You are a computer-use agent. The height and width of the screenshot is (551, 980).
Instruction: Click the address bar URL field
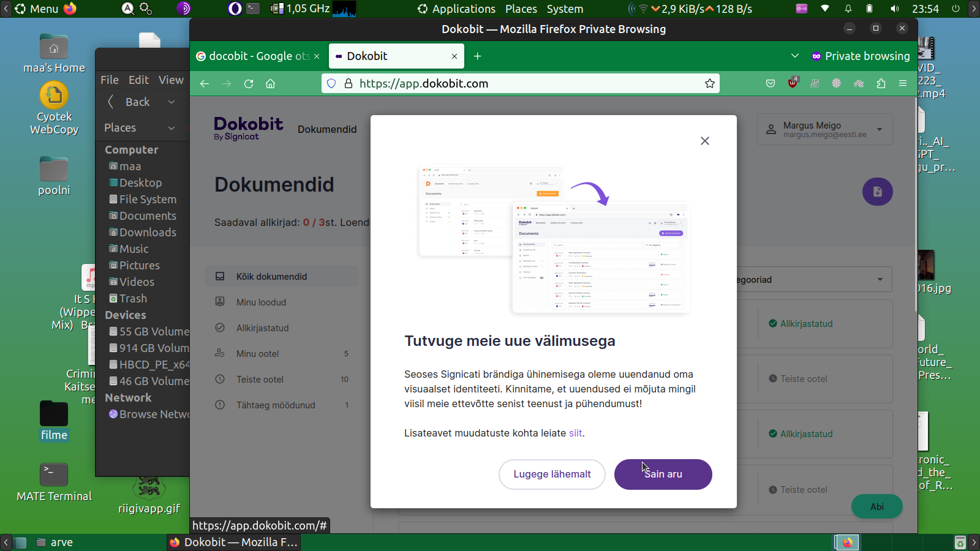coord(521,84)
